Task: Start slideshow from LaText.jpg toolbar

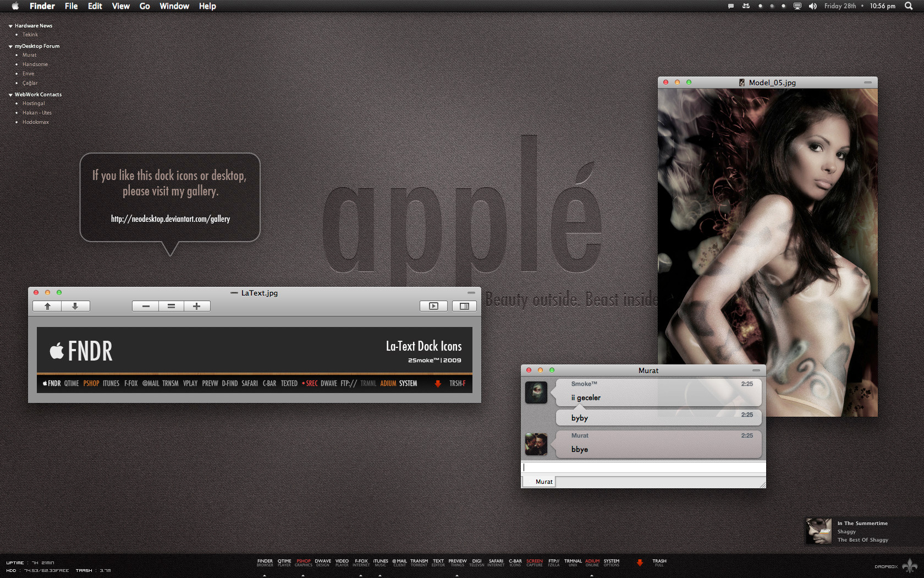Action: [433, 306]
